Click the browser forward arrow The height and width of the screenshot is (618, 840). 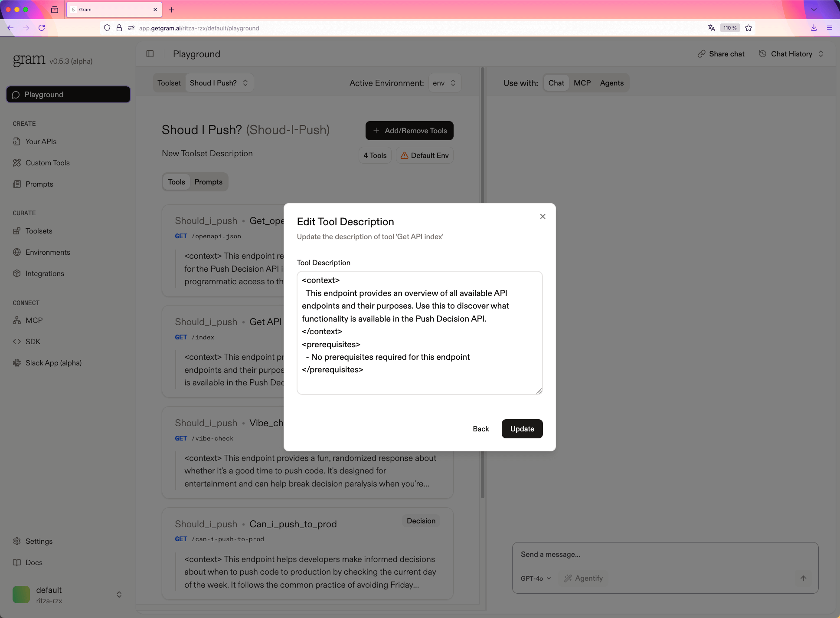coord(26,28)
